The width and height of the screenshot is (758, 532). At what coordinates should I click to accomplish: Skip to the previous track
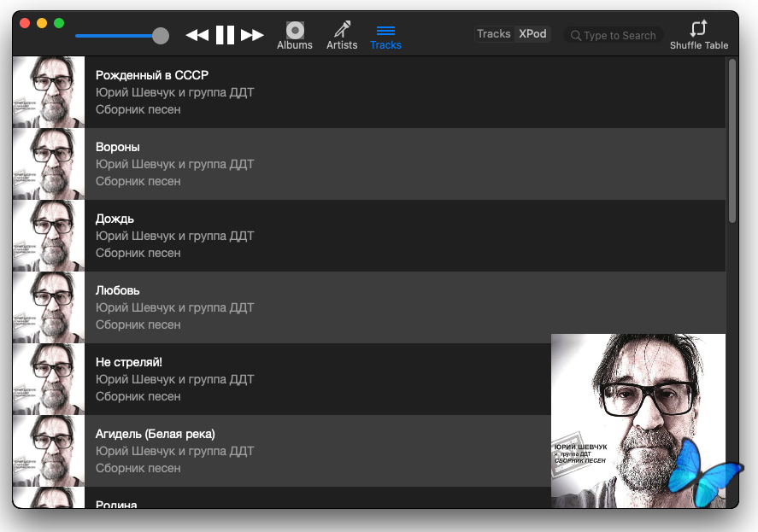click(197, 35)
